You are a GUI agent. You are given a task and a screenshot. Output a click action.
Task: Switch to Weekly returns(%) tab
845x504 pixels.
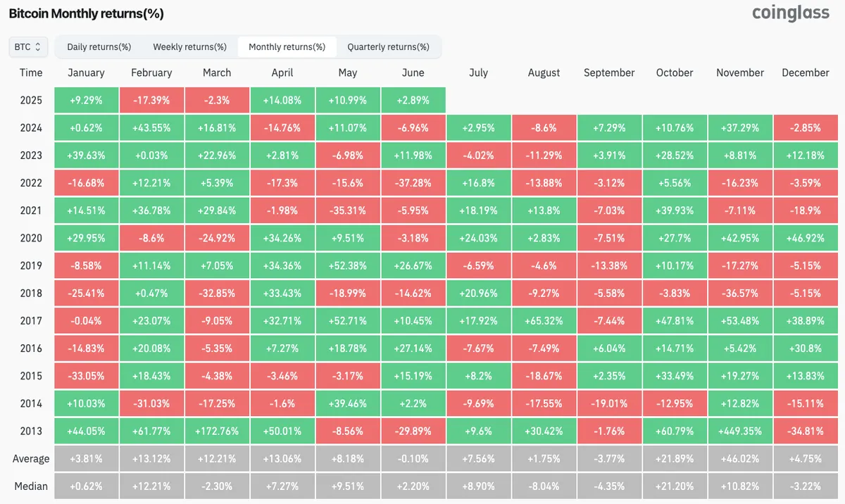point(189,47)
